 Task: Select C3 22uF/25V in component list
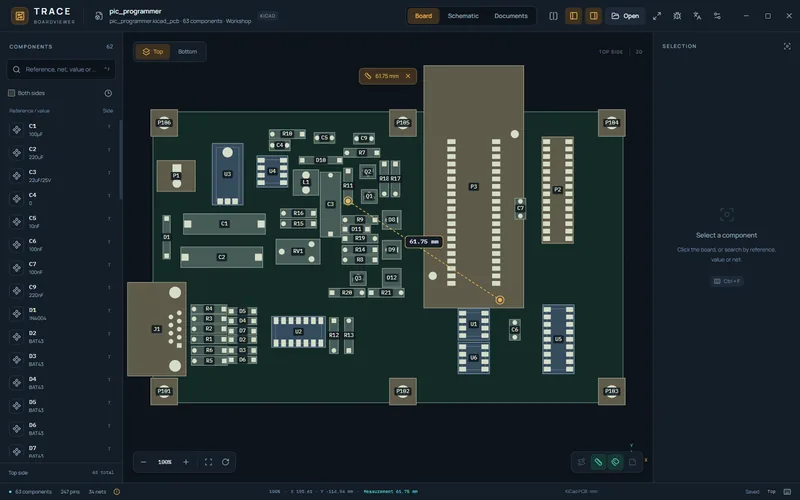(x=61, y=176)
